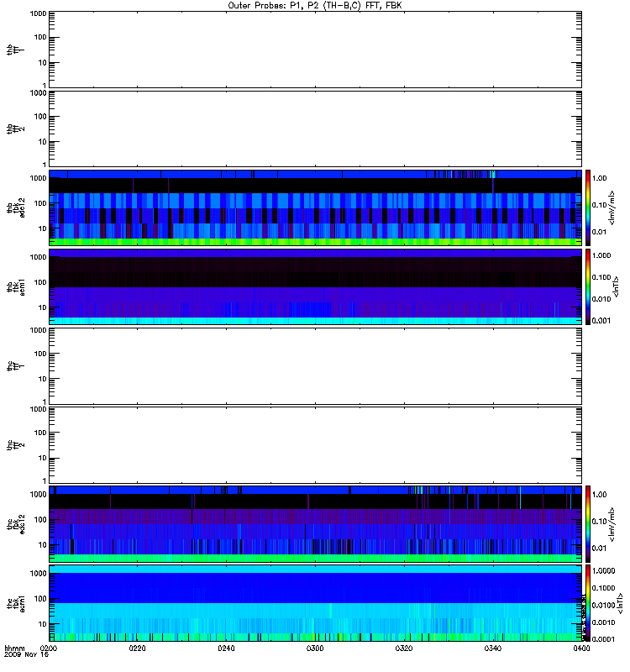Click the '0.1000' value on thc scm1 color bar
The width and height of the screenshot is (630, 672).
[603, 588]
